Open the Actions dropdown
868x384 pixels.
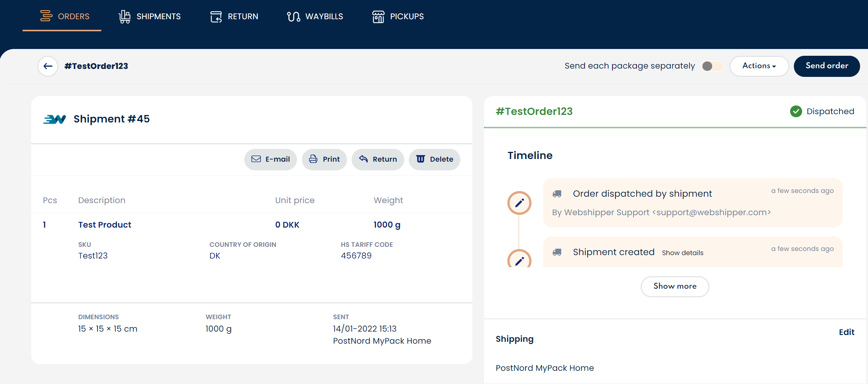click(759, 66)
